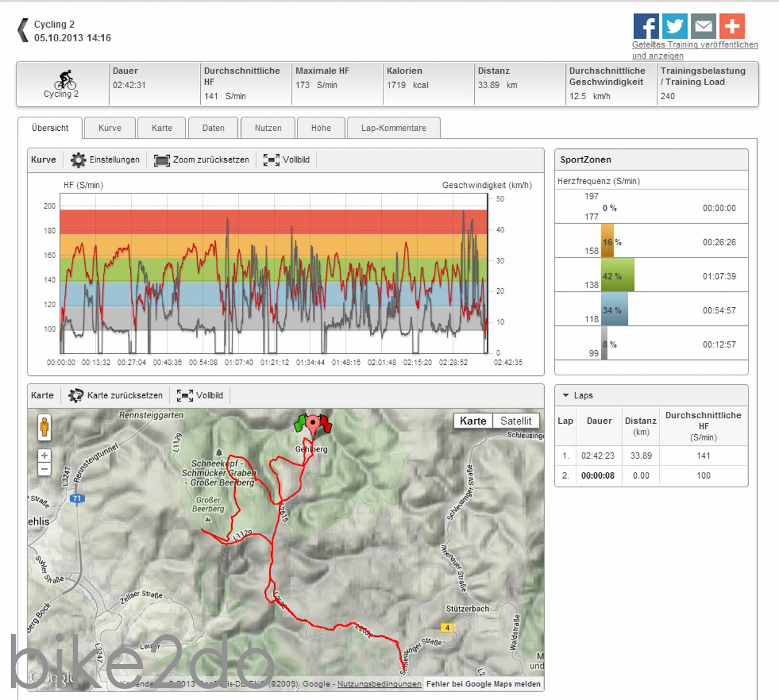The width and height of the screenshot is (779, 700).
Task: Click Zoom zurücksetzen for the chart
Action: pos(202,160)
